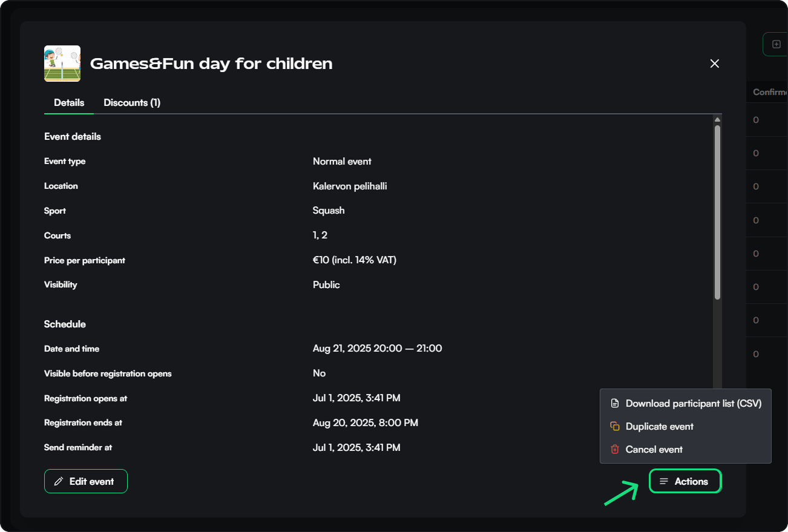This screenshot has height=532, width=788.
Task: Click the red trash icon
Action: [x=615, y=450]
